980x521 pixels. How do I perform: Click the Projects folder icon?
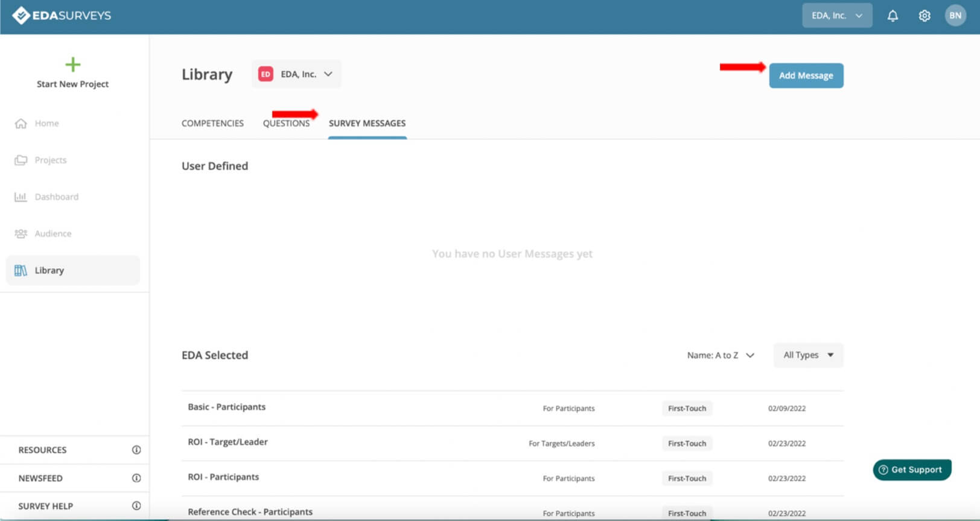(x=21, y=160)
